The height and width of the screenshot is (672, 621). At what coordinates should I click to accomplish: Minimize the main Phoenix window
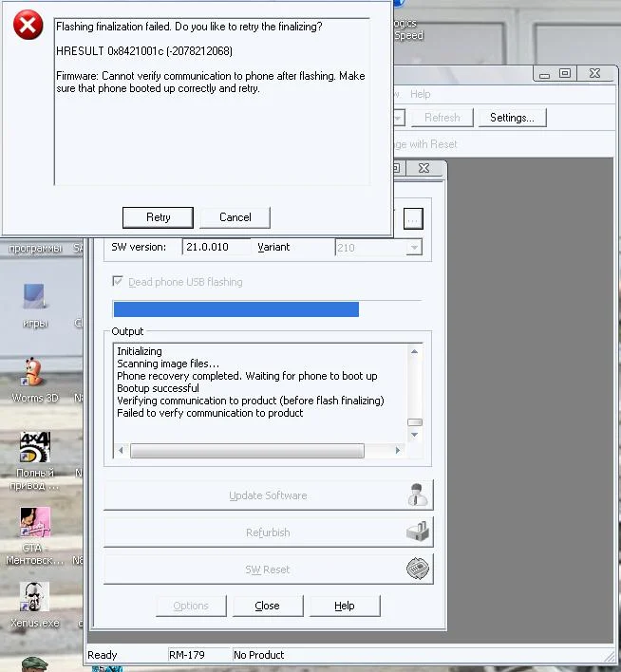[545, 74]
